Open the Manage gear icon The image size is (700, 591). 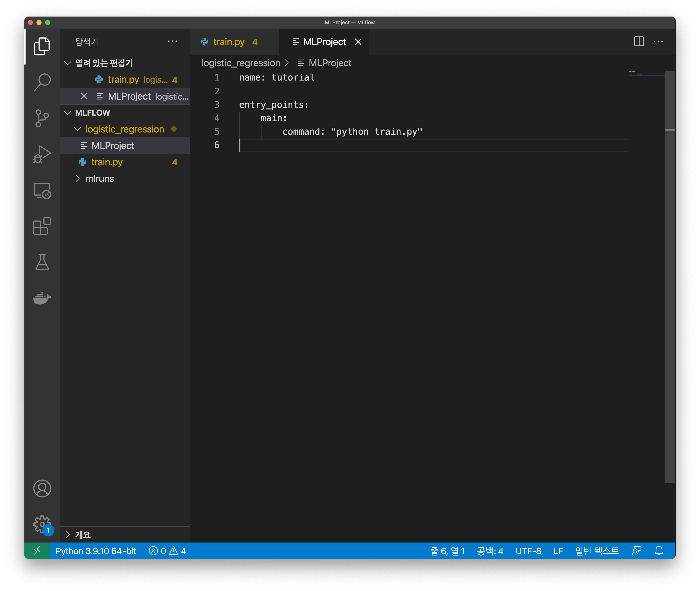42,524
